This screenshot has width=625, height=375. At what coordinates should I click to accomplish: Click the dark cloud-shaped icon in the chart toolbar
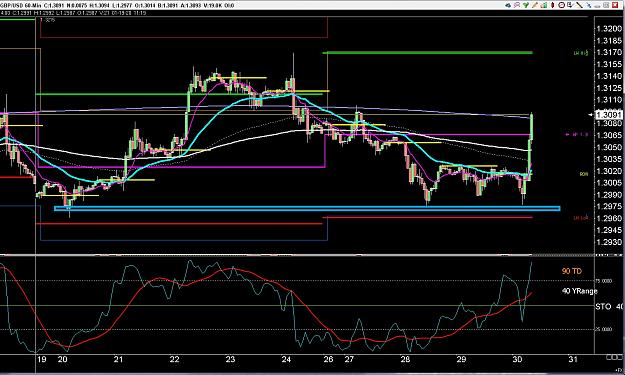tap(508, 5)
